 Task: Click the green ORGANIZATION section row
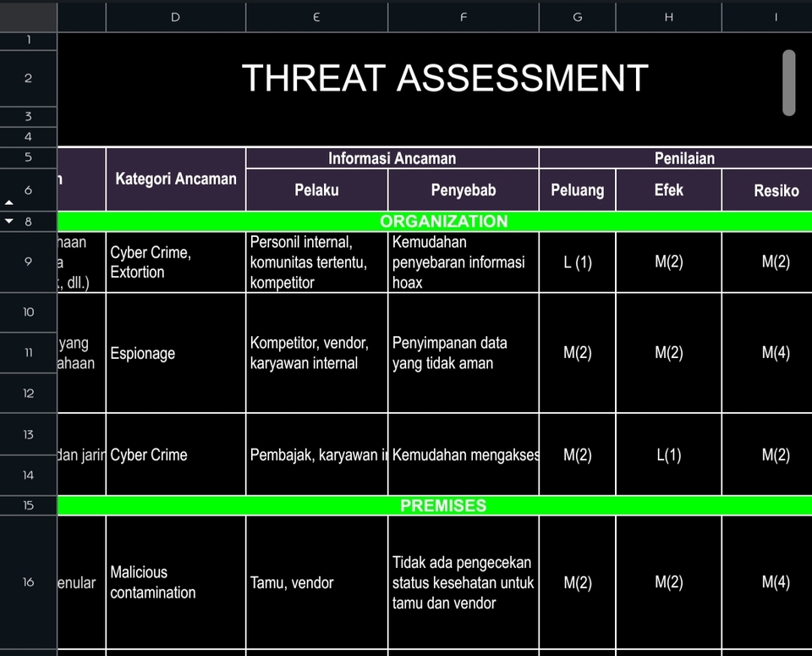coord(435,221)
